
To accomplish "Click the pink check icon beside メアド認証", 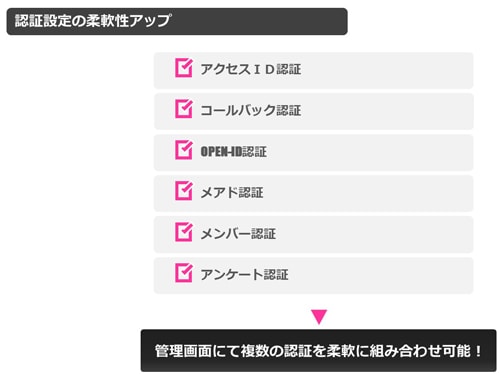I will point(184,191).
